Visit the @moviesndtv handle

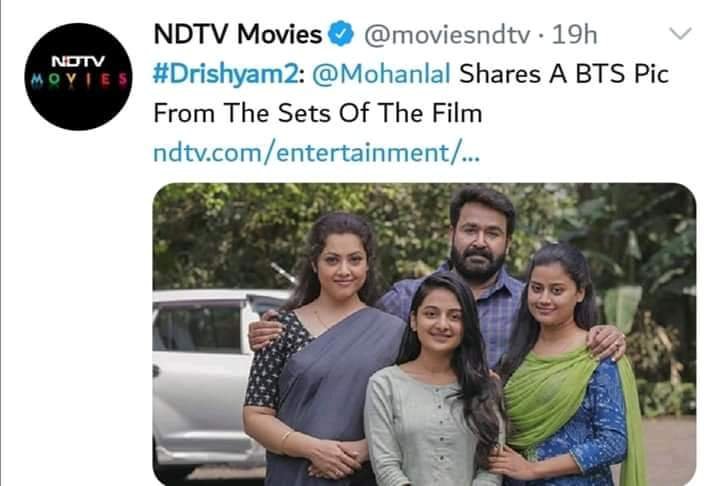[x=447, y=35]
